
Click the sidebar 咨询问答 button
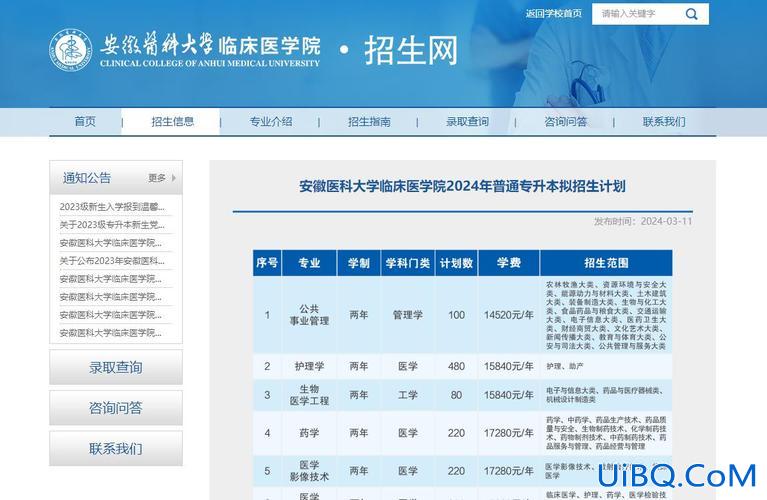click(116, 408)
